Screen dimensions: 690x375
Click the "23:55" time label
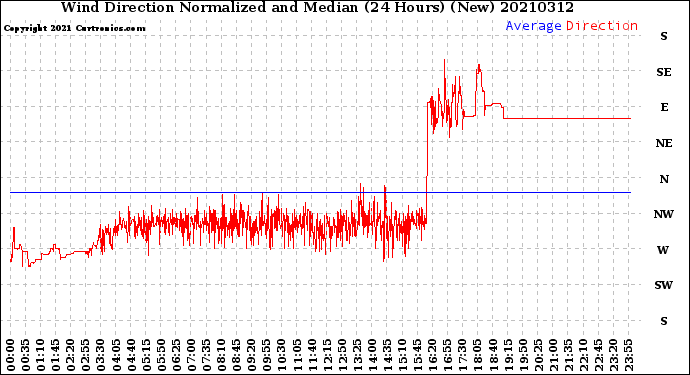tap(629, 355)
